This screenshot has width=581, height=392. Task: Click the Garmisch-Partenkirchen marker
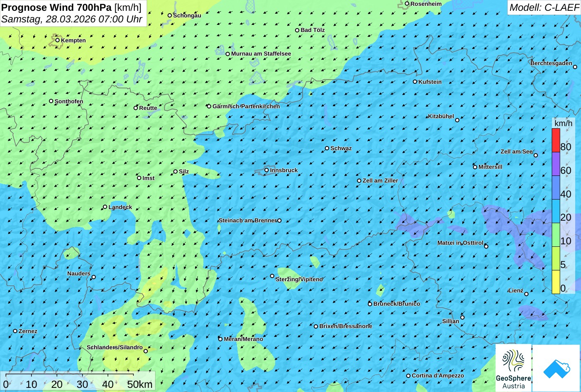pyautogui.click(x=209, y=106)
